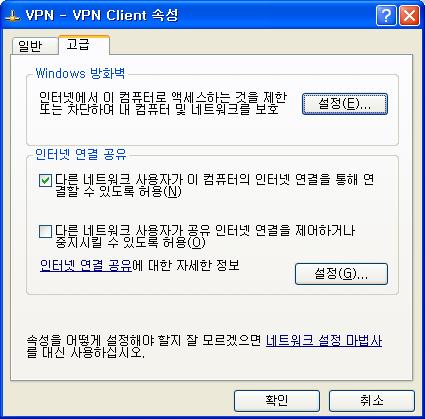425x419 pixels.
Task: Open context help with the question mark button
Action: [x=386, y=16]
